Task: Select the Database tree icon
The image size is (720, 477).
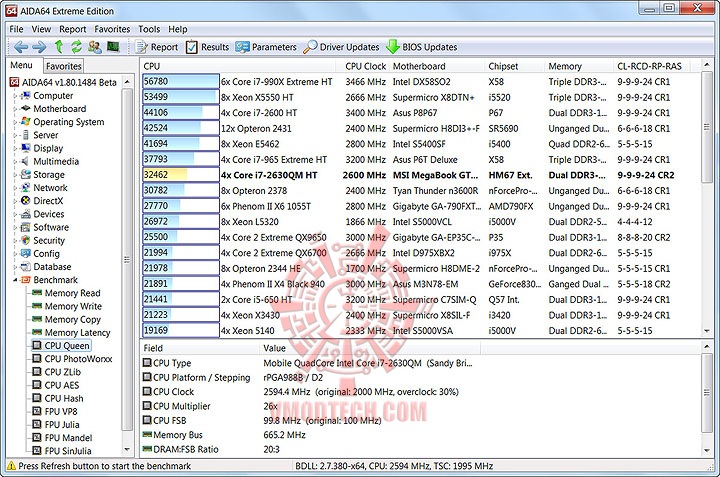Action: coord(26,267)
